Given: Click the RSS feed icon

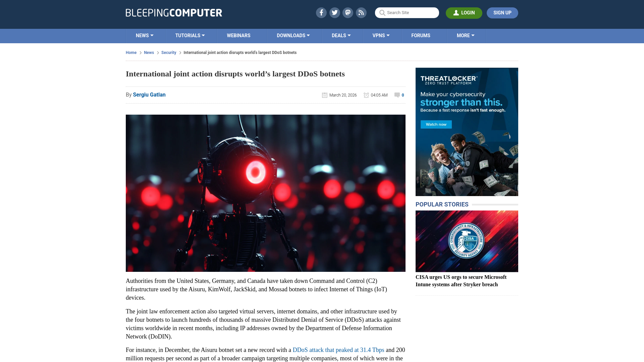Looking at the screenshot, I should (361, 13).
